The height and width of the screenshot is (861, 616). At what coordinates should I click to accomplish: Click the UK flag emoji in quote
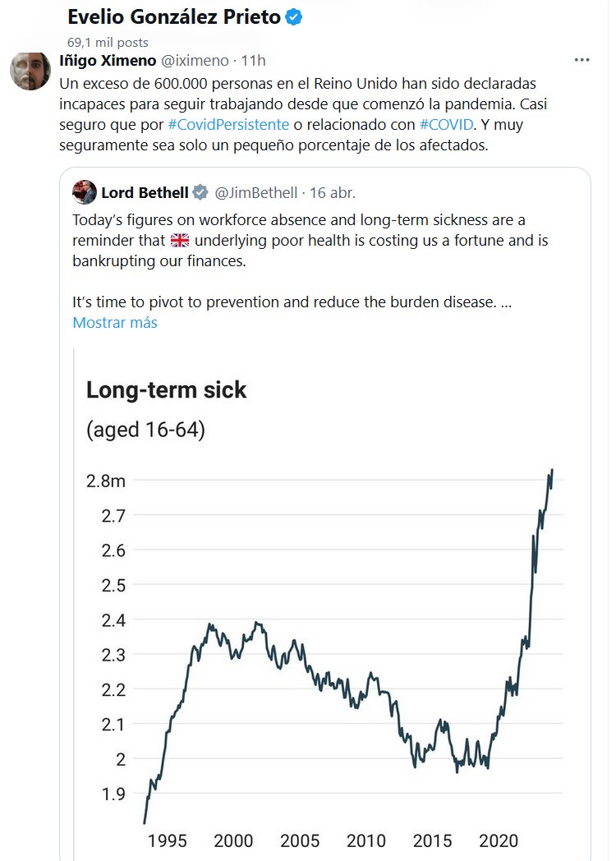179,242
